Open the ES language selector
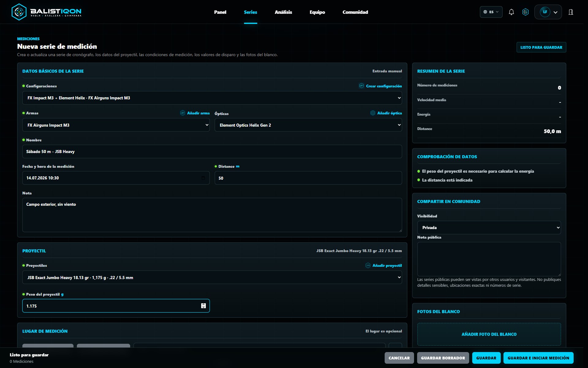The image size is (588, 368). click(491, 12)
